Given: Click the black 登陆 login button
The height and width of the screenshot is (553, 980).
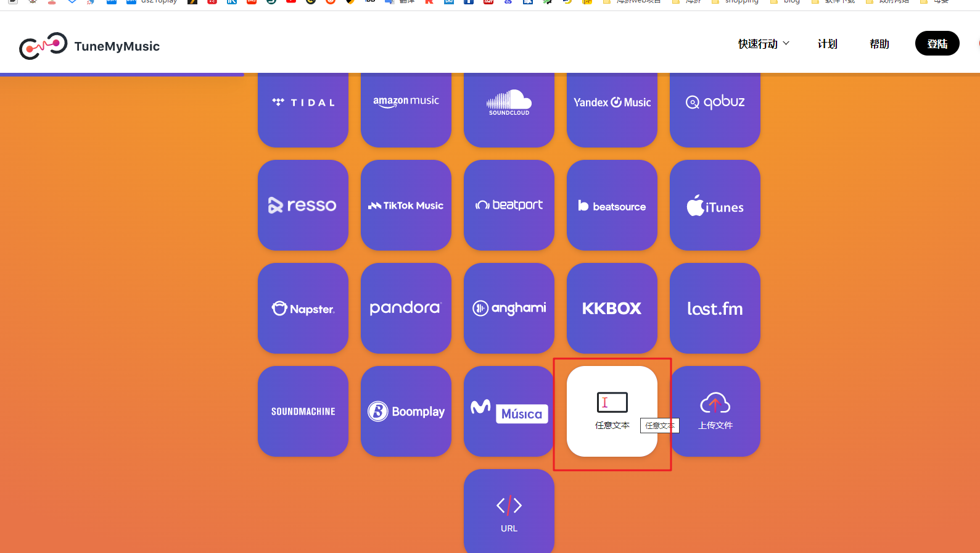Looking at the screenshot, I should point(937,44).
